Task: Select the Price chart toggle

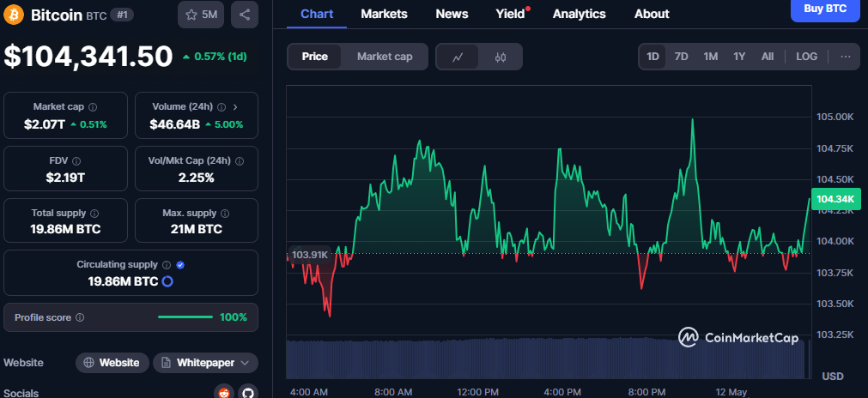Action: pos(314,57)
